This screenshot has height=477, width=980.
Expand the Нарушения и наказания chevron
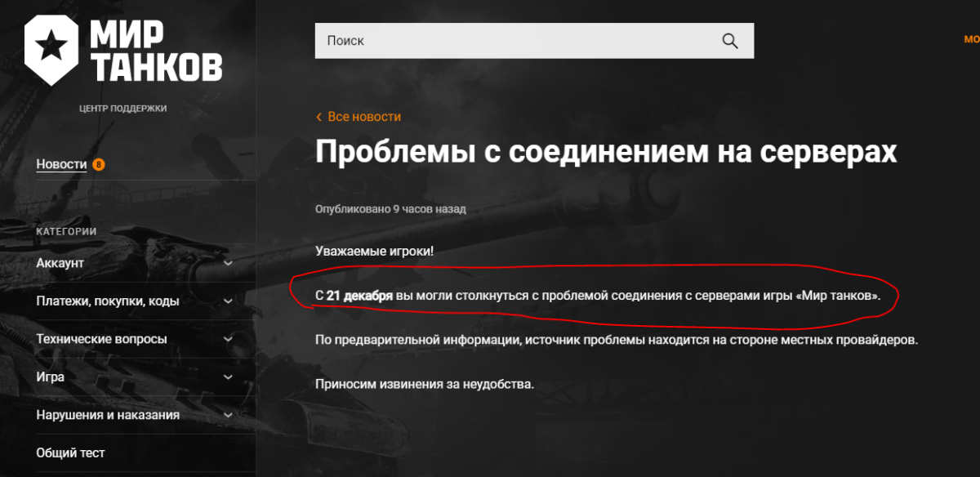[228, 415]
